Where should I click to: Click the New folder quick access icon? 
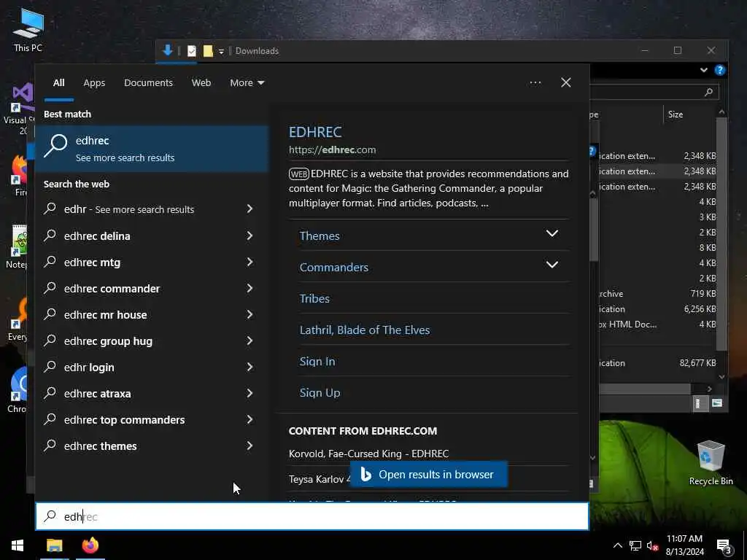[x=208, y=51]
